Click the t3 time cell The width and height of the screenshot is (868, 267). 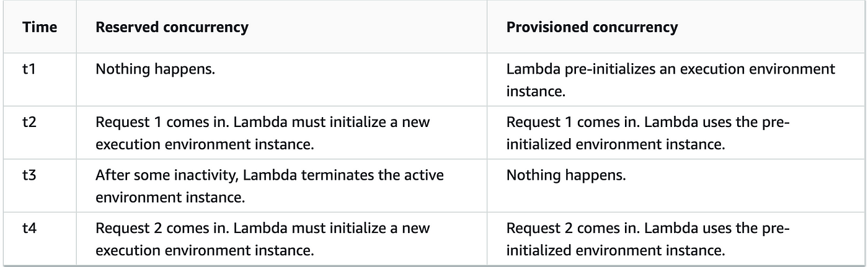(x=29, y=175)
